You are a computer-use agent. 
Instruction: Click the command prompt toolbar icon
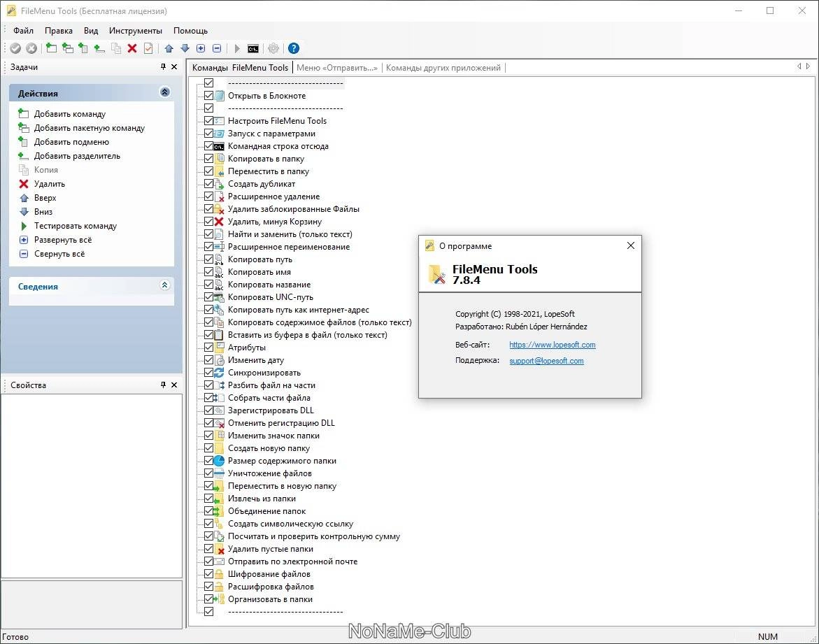(252, 48)
